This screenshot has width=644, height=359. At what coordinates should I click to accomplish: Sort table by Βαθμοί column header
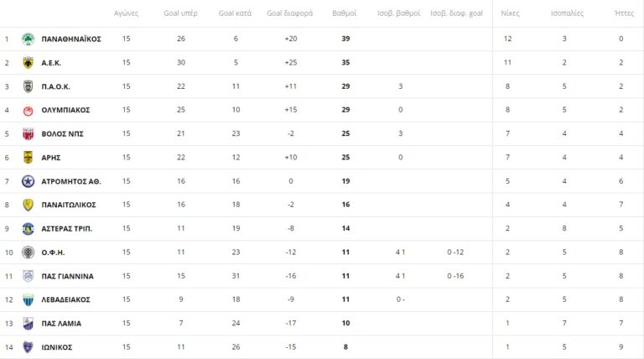tap(345, 14)
